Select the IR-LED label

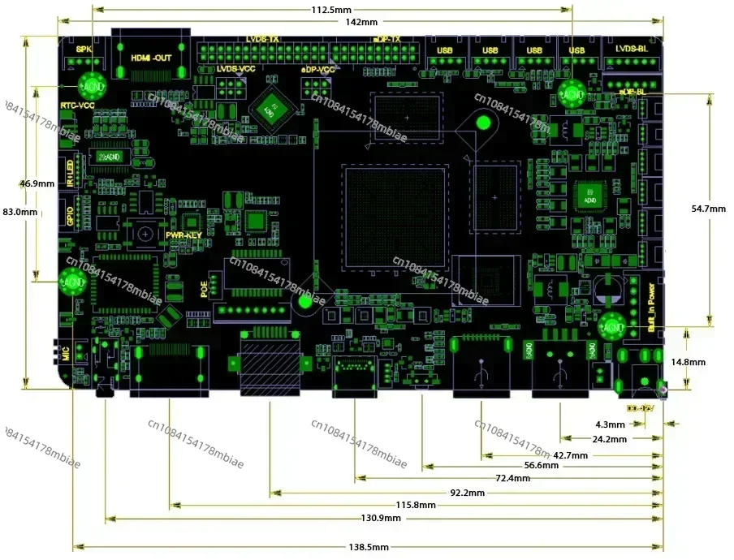click(x=71, y=173)
